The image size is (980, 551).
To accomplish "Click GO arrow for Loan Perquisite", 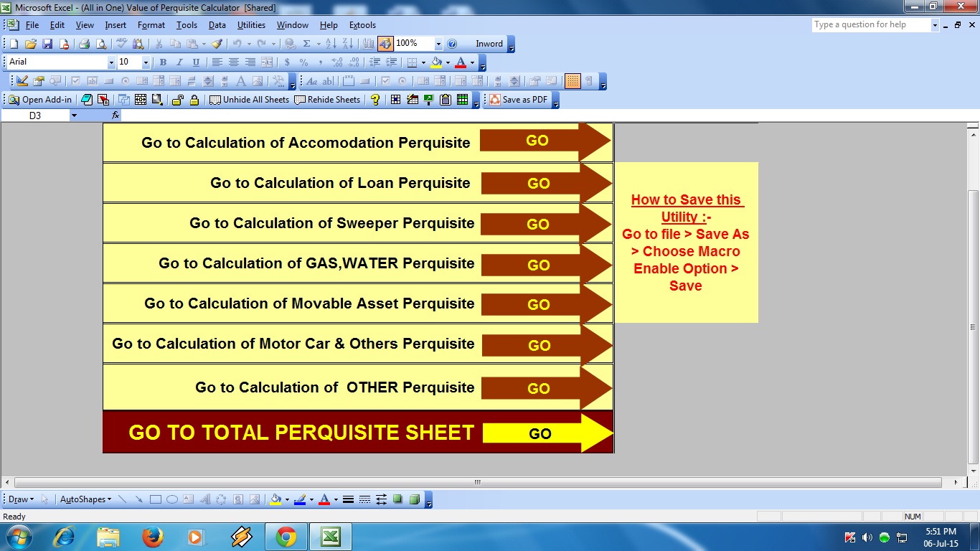I will 546,183.
